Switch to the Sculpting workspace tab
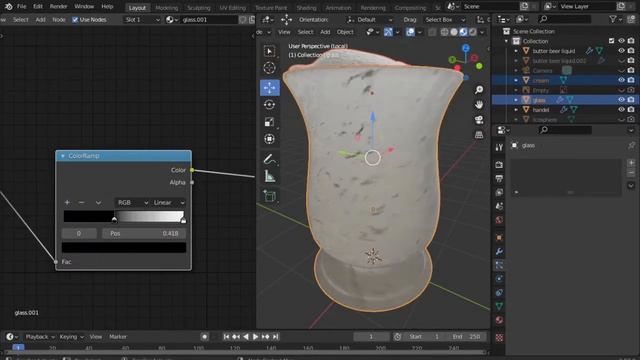This screenshot has height=360, width=640. click(x=198, y=8)
